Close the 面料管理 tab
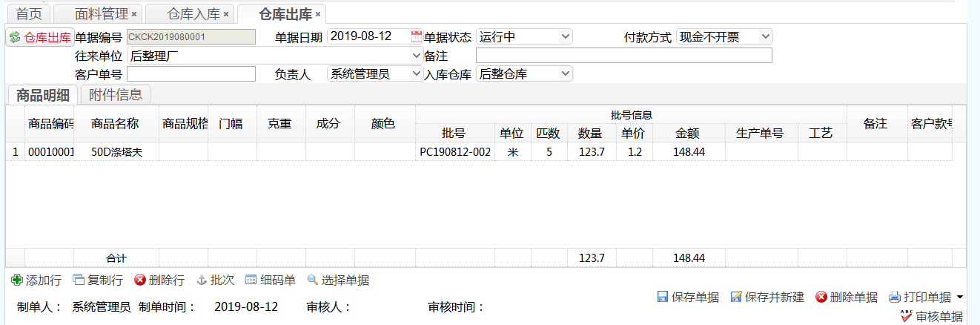The image size is (980, 325). click(x=134, y=14)
